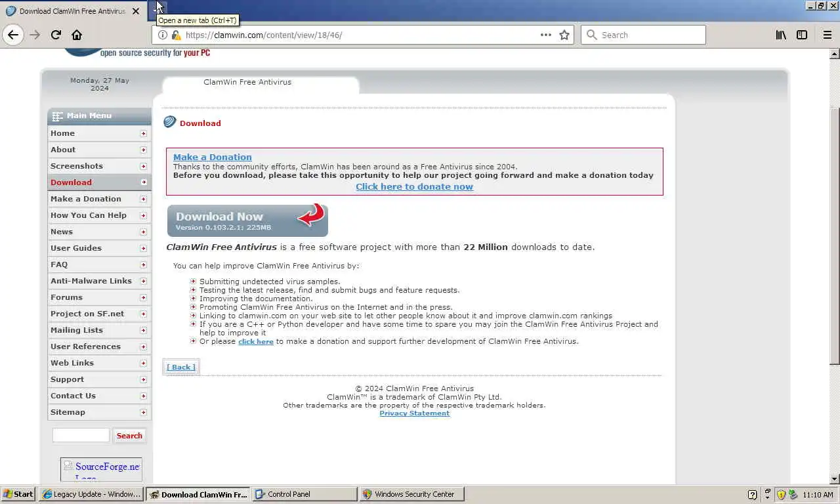Open User References menu item

pos(99,346)
